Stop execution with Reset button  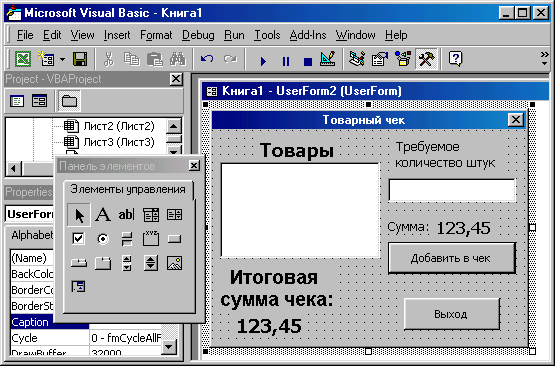(x=308, y=62)
